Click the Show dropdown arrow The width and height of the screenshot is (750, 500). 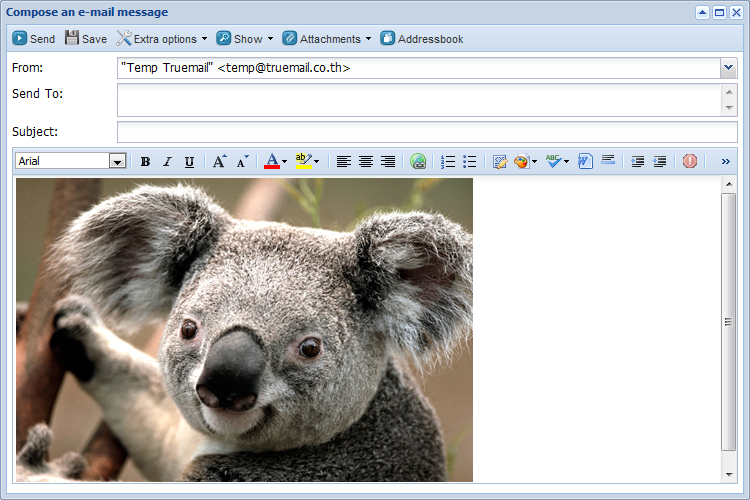coord(270,39)
